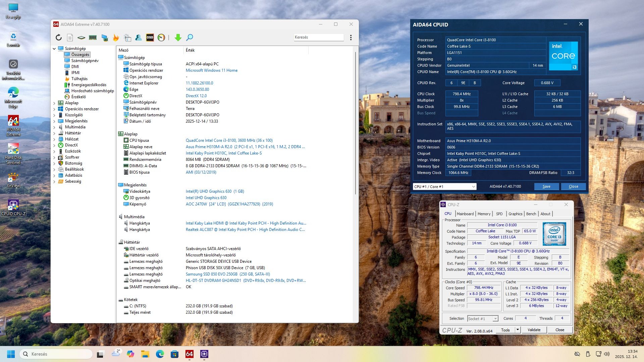This screenshot has width=644, height=362.
Task: Click the green download update arrow
Action: coord(178,38)
